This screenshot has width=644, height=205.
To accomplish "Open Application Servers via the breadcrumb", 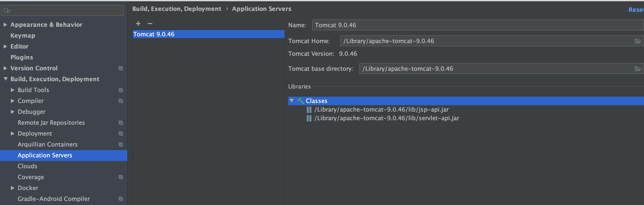I will coord(261,9).
